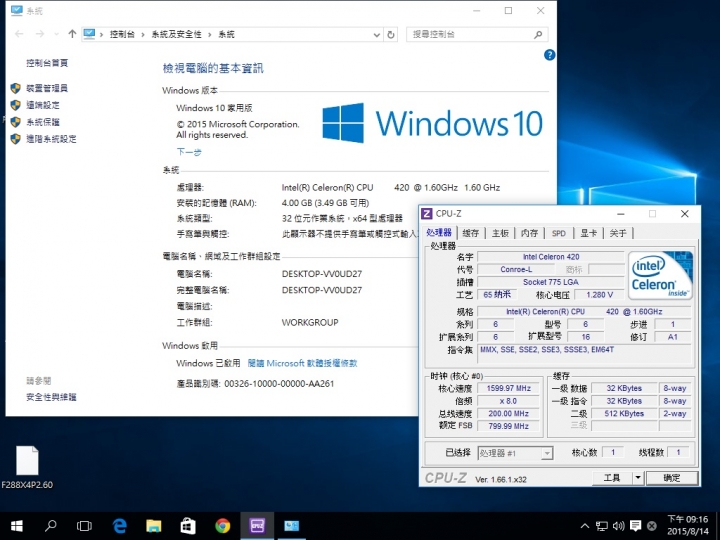Click the Up arrow in System window

[72, 34]
